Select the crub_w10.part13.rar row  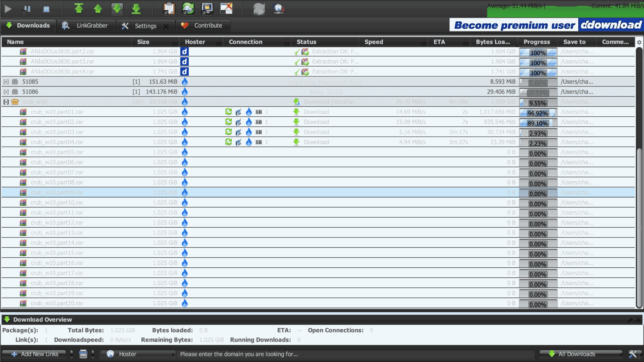[318, 233]
